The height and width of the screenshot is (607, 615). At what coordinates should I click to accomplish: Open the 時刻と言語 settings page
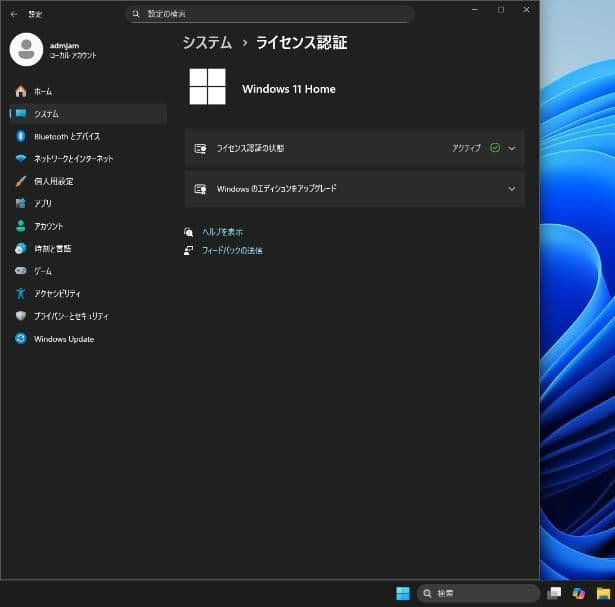pos(88,248)
